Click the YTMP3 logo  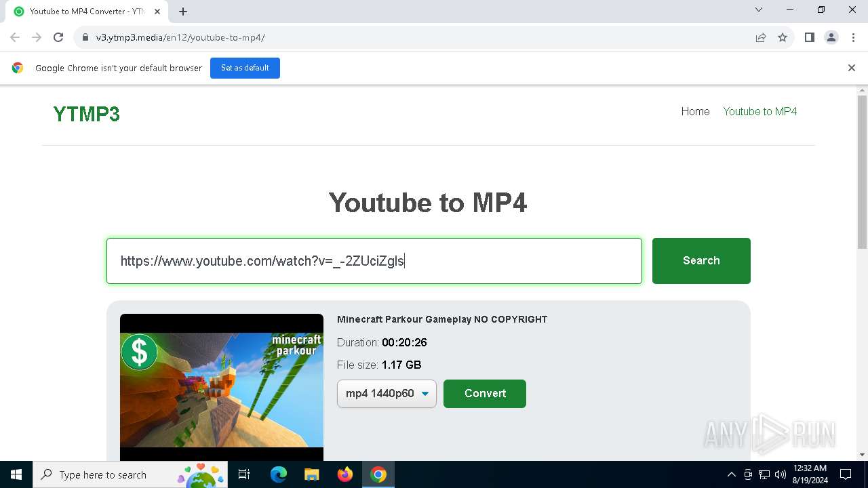(87, 114)
